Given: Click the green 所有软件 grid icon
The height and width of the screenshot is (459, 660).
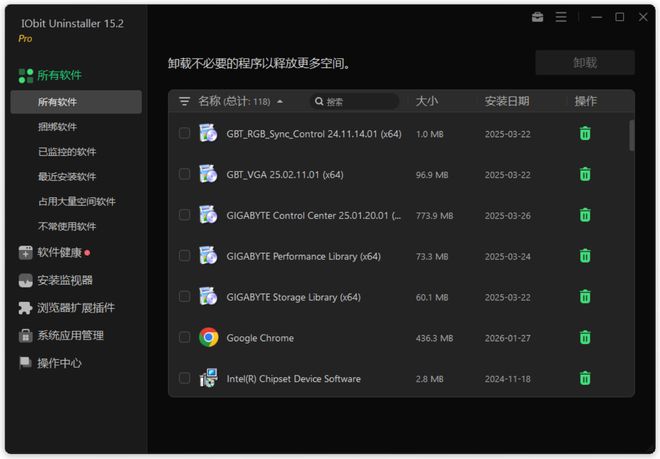Looking at the screenshot, I should pos(26,76).
